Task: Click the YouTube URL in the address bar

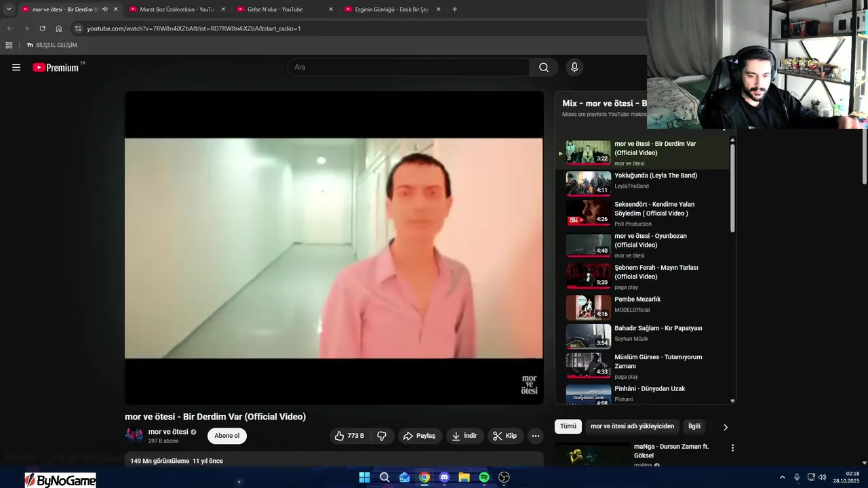Action: coord(194,28)
